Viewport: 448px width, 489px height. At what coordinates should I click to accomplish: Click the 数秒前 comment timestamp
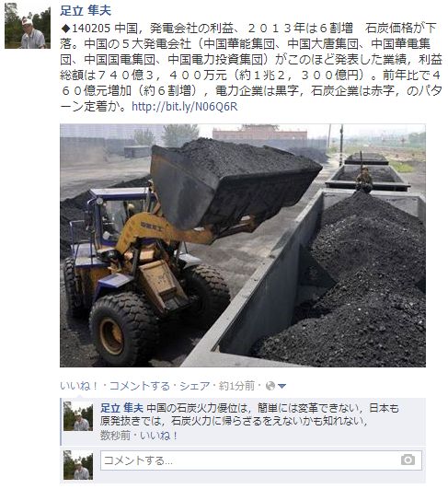[x=115, y=436]
